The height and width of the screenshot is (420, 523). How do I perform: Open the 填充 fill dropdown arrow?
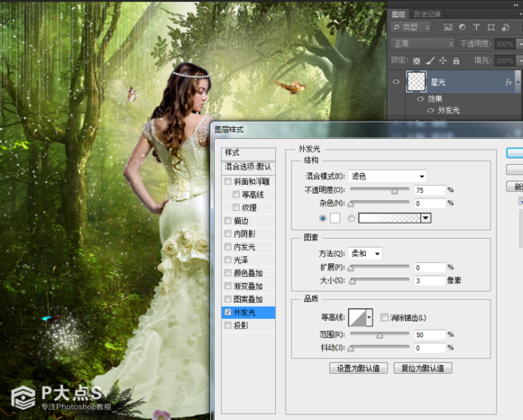(x=519, y=60)
